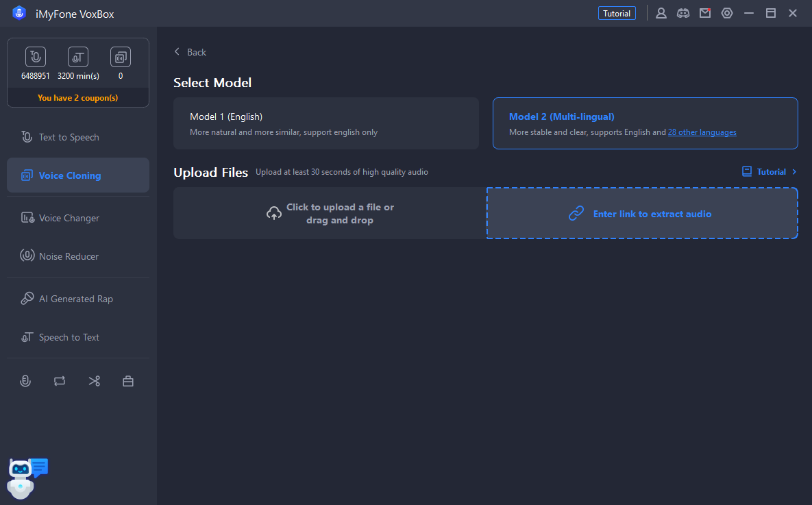Open the toolbox icon in sidebar
The height and width of the screenshot is (505, 812).
tap(128, 381)
